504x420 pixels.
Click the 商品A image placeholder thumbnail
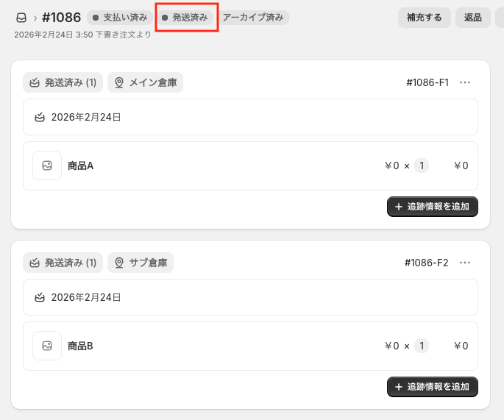tap(47, 165)
